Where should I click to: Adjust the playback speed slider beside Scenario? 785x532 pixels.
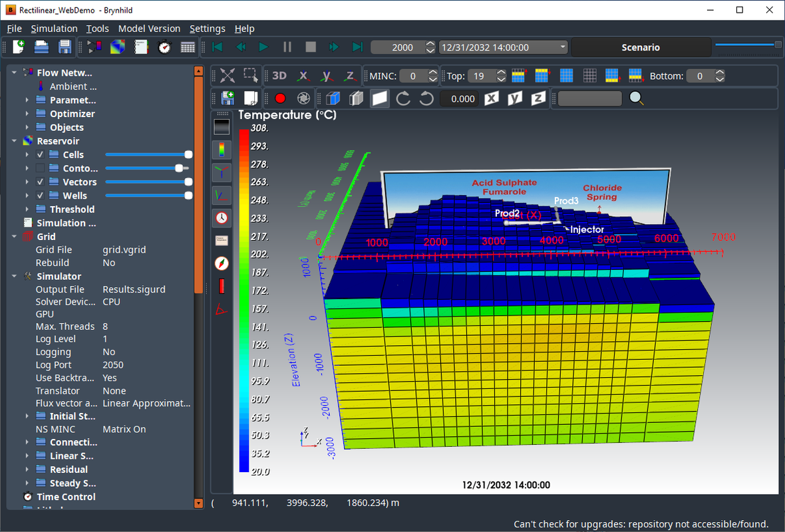pyautogui.click(x=748, y=45)
